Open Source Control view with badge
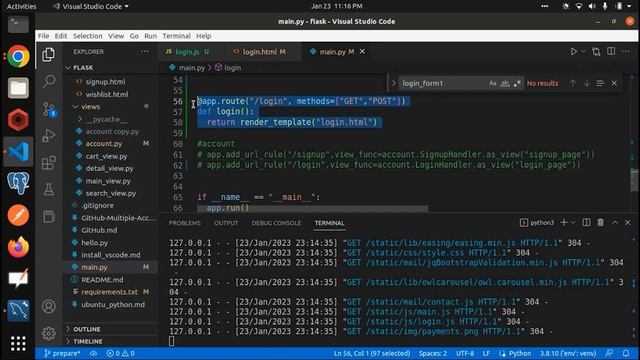 (49, 109)
